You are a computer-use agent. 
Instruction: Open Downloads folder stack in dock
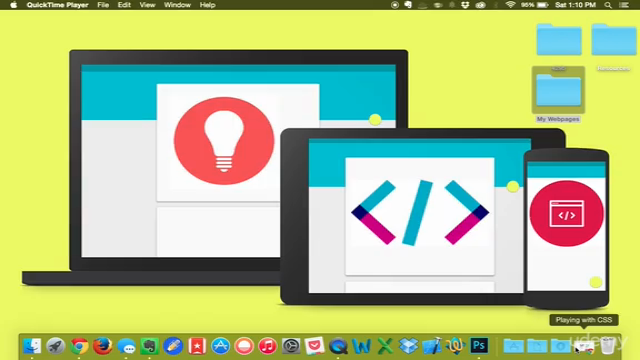560,346
